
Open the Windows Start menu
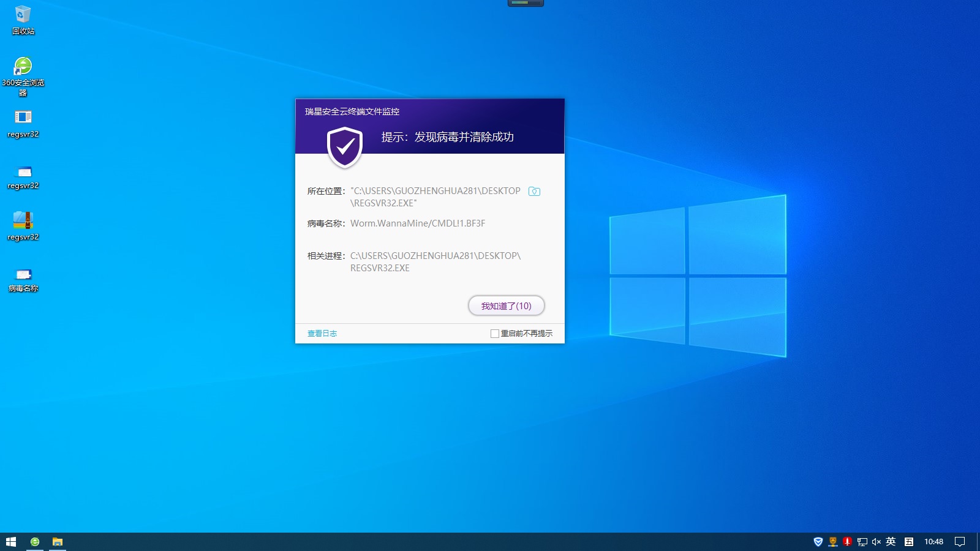pyautogui.click(x=11, y=542)
